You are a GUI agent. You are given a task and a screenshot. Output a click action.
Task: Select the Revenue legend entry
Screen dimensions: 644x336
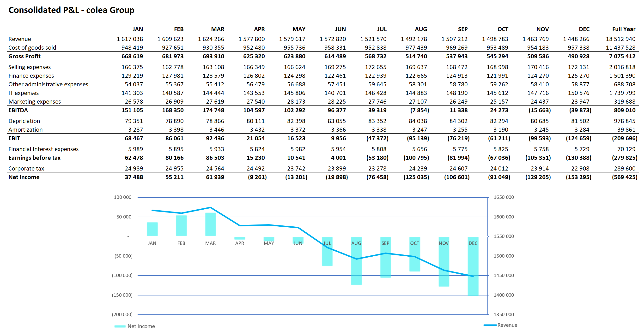pos(500,325)
